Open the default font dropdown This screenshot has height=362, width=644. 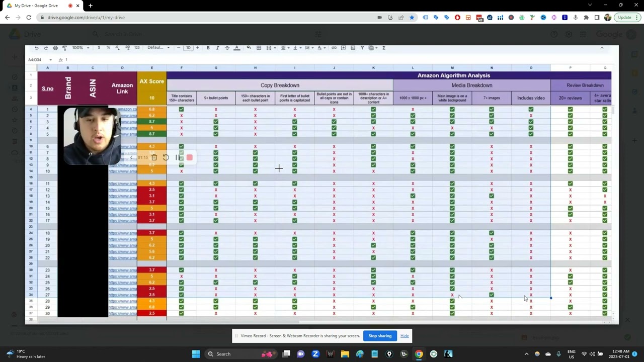[x=158, y=48]
